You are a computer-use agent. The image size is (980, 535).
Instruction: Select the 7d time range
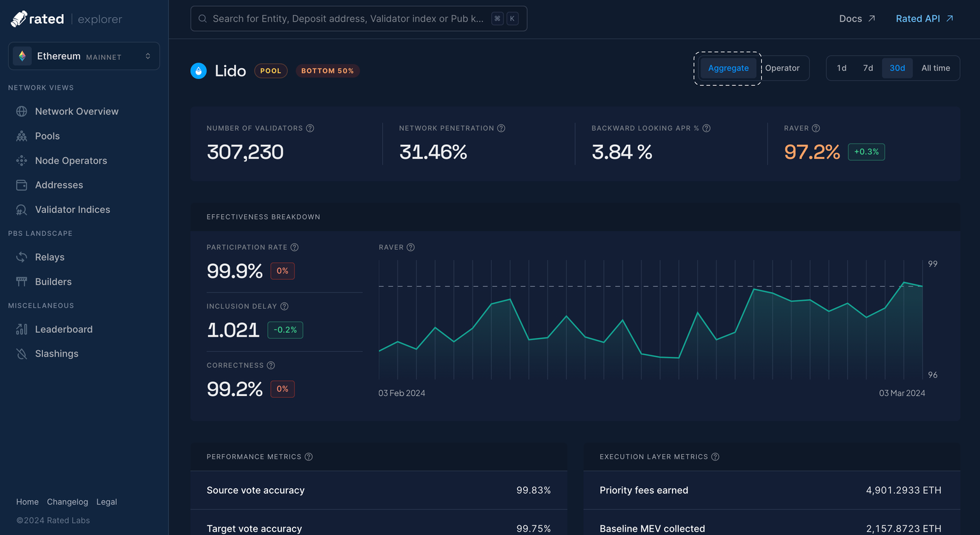pyautogui.click(x=868, y=68)
